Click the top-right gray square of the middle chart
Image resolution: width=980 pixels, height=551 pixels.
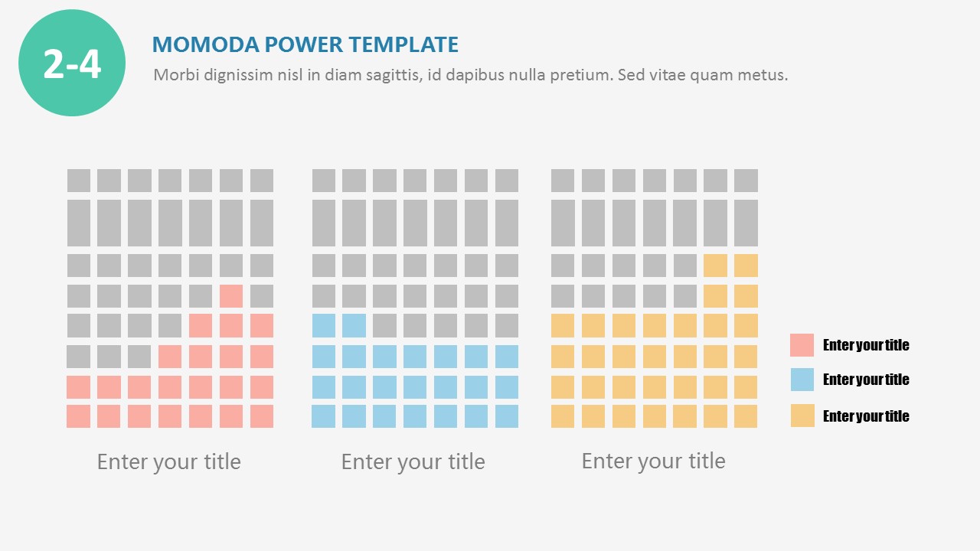click(507, 181)
